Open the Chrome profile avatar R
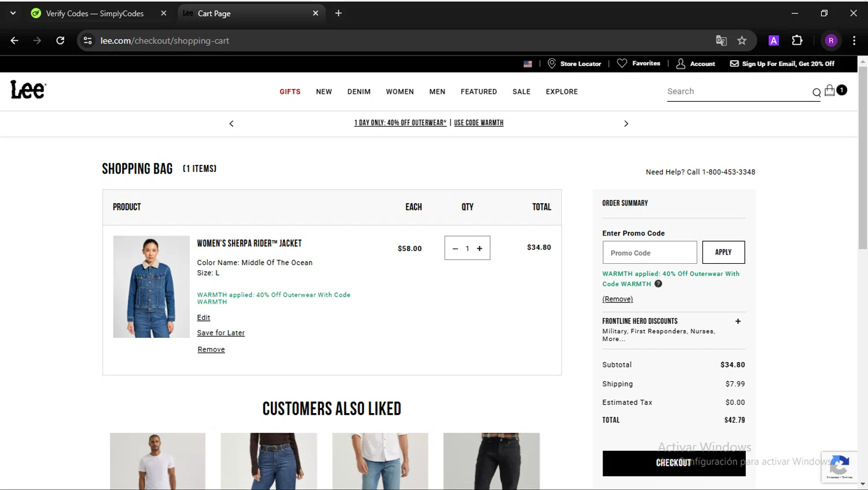Image resolution: width=868 pixels, height=490 pixels. click(x=831, y=40)
